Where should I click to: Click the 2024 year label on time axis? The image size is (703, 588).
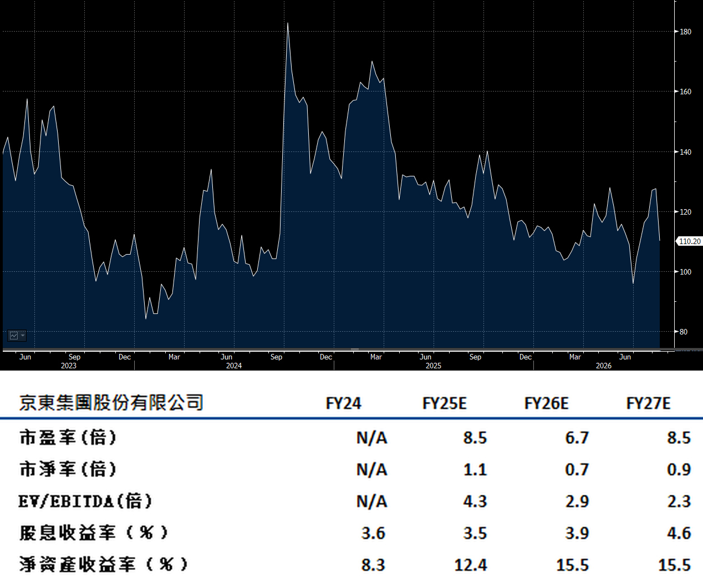234,366
